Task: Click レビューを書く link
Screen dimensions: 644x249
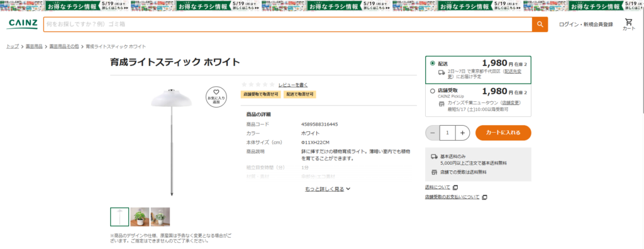Action: tap(293, 85)
